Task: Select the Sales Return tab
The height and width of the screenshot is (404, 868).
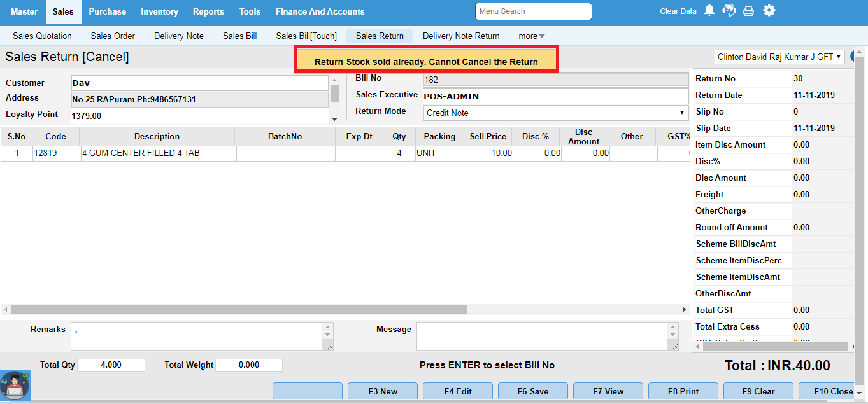Action: click(380, 36)
